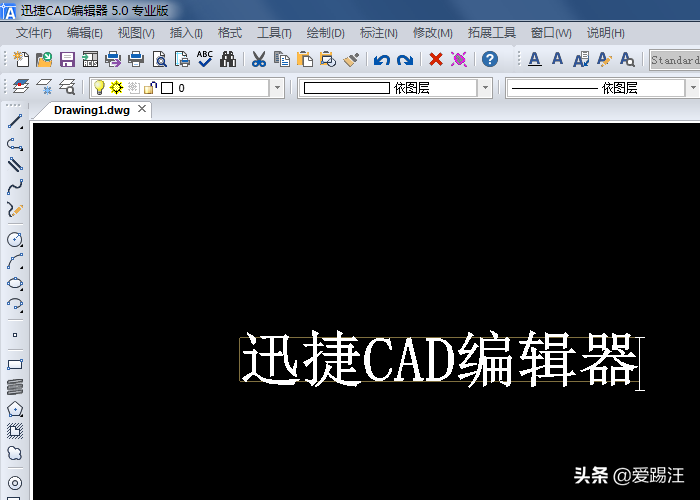Select the Drawing1.dwg tab

pos(92,110)
